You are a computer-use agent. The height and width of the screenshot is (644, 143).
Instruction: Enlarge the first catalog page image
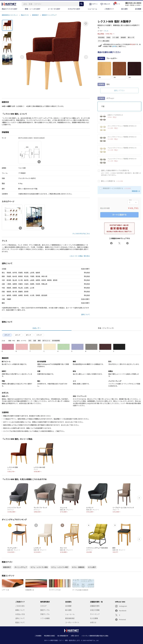click(20, 228)
